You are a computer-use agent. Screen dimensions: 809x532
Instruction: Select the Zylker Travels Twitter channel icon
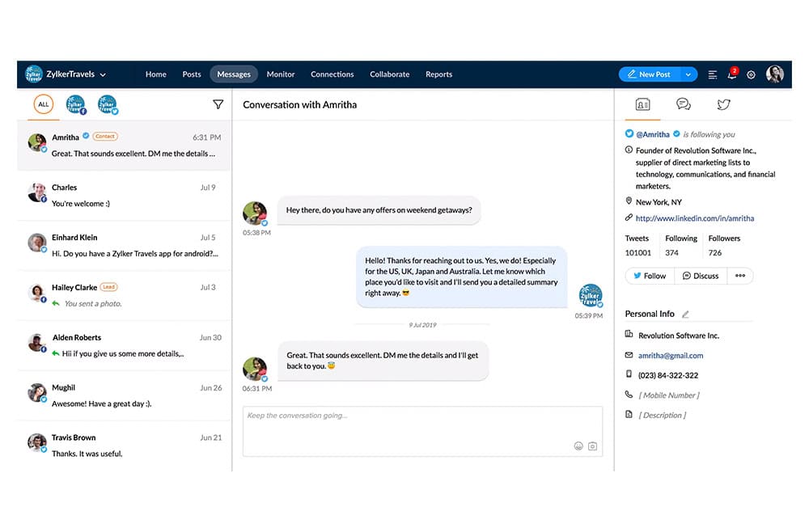pos(108,104)
